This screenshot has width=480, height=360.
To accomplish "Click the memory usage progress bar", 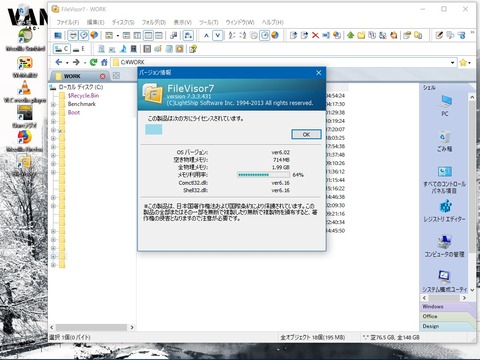I will click(263, 175).
